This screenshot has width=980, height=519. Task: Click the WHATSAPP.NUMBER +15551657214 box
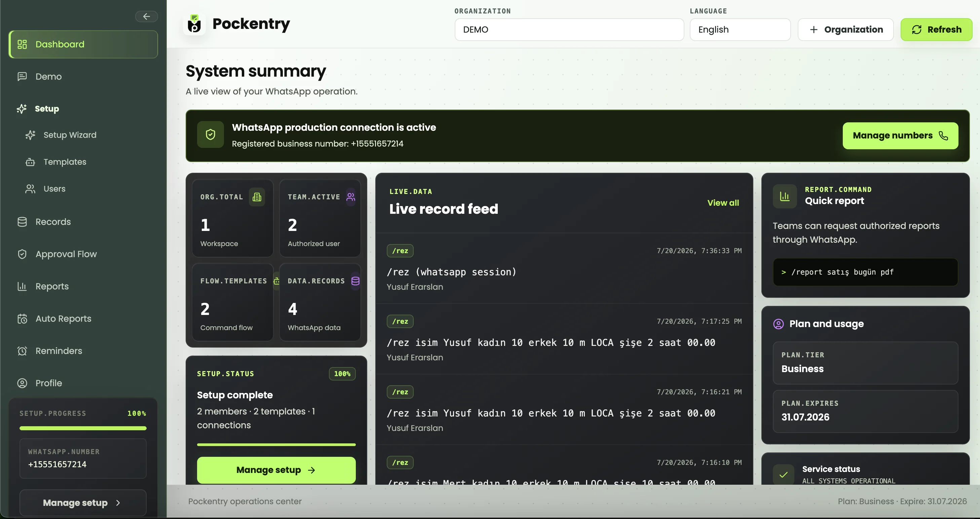pyautogui.click(x=83, y=458)
